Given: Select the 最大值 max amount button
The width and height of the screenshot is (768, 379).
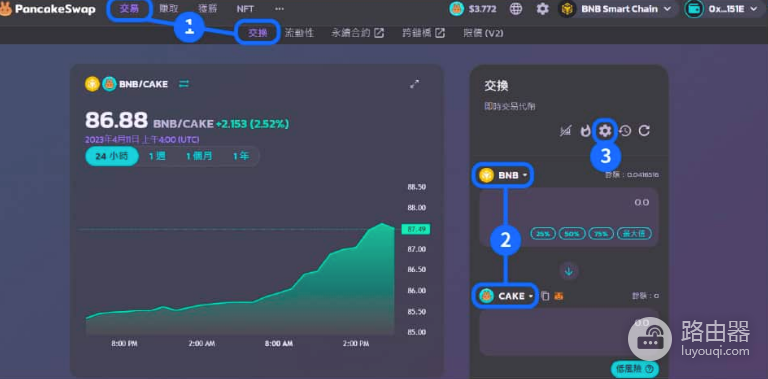Looking at the screenshot, I should click(634, 234).
